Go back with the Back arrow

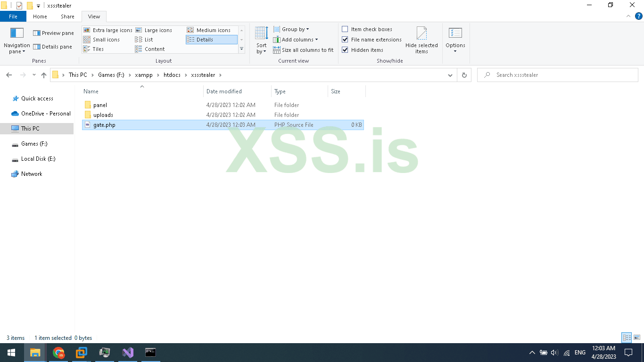click(x=9, y=75)
